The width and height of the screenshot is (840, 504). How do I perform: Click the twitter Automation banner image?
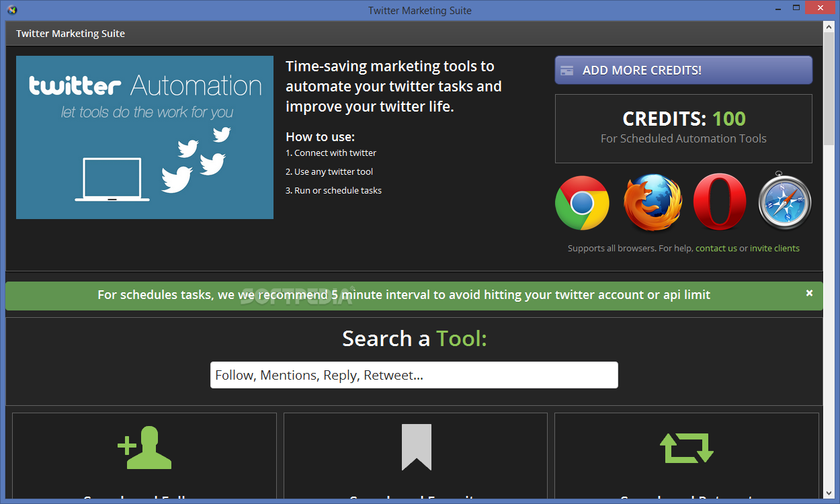click(x=144, y=137)
